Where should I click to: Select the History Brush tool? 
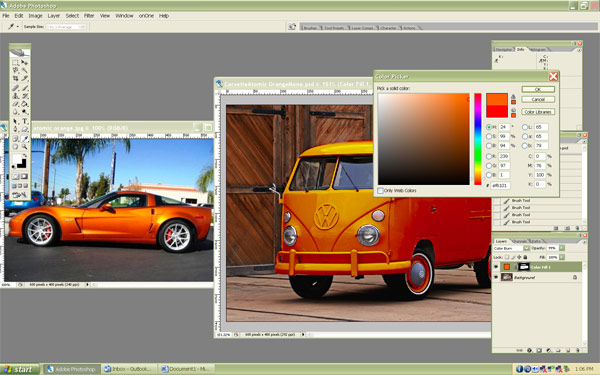[x=24, y=96]
